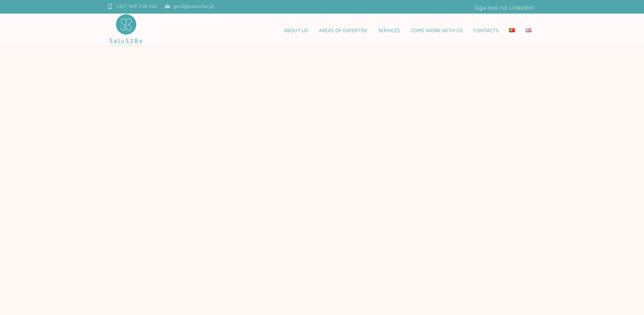This screenshot has width=644, height=315.
Task: Click the SaluS2Be wordmark text under logo
Action: click(126, 40)
